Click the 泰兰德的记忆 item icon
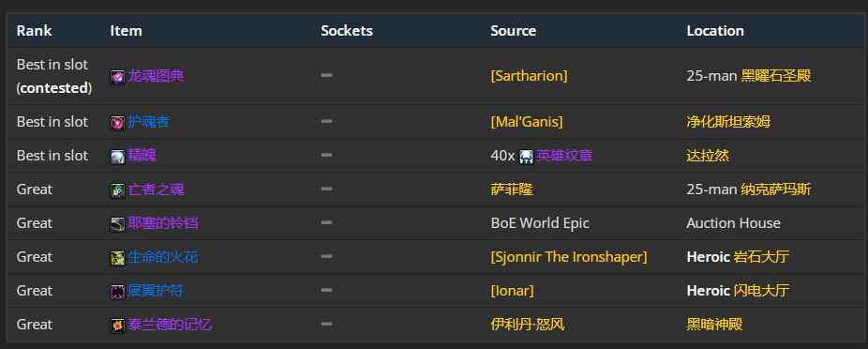This screenshot has height=349, width=868. (x=117, y=326)
